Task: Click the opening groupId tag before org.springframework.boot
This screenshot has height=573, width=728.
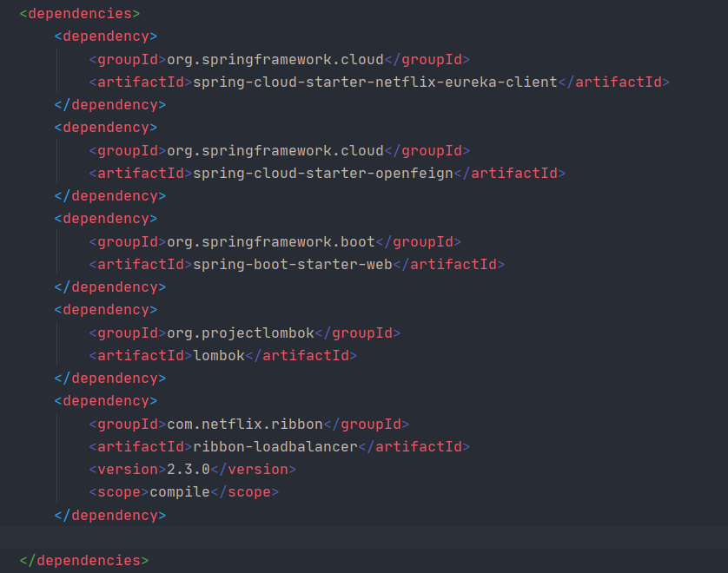Action: (x=128, y=241)
